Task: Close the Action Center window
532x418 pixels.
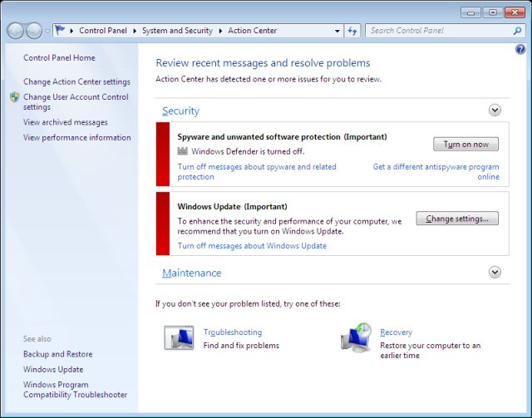Action: (515, 13)
